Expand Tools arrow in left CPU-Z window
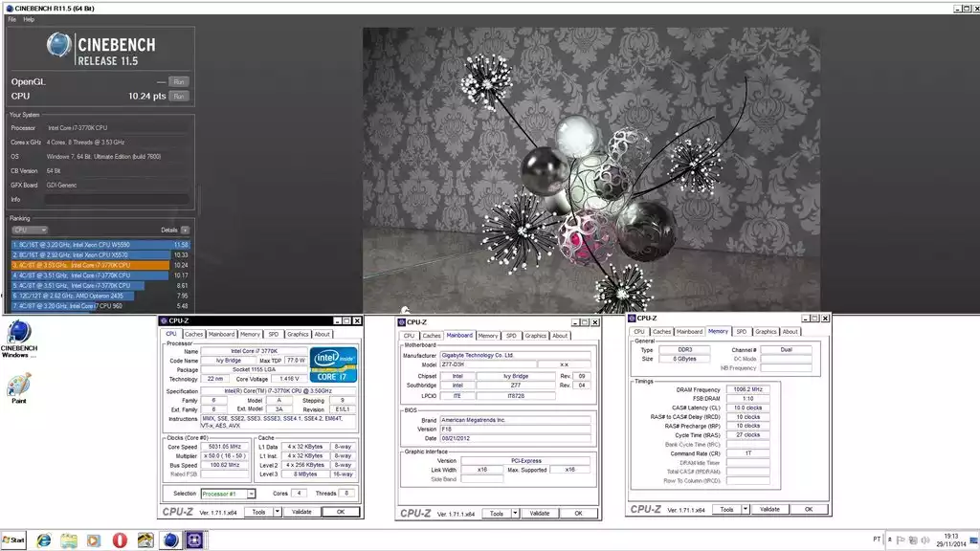The height and width of the screenshot is (551, 980). (278, 512)
